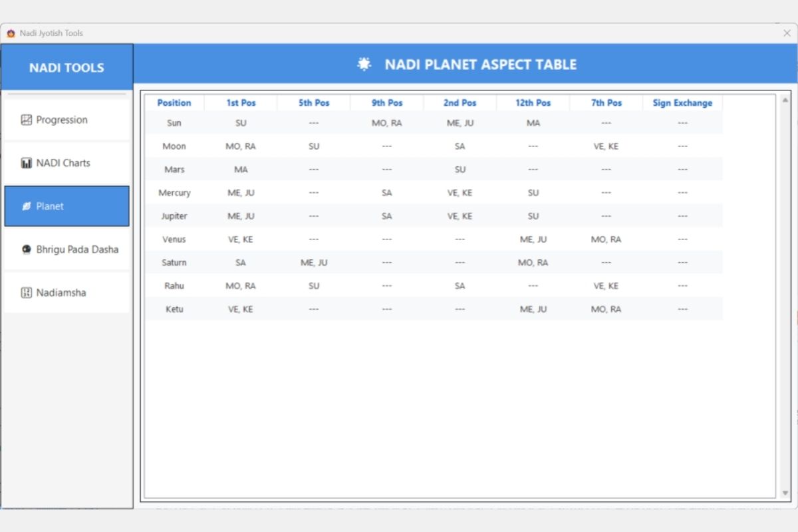Click the Planet leaf icon
Image resolution: width=798 pixels, height=532 pixels.
point(27,206)
